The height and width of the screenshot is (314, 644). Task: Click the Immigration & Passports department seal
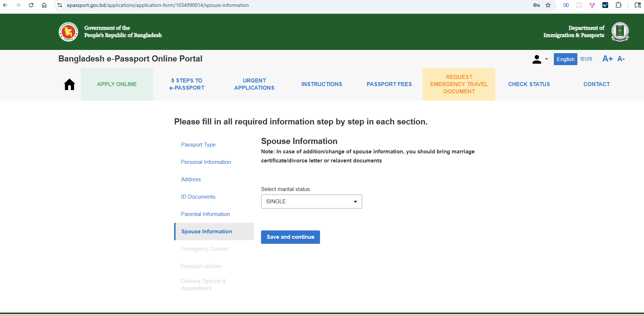(x=620, y=32)
